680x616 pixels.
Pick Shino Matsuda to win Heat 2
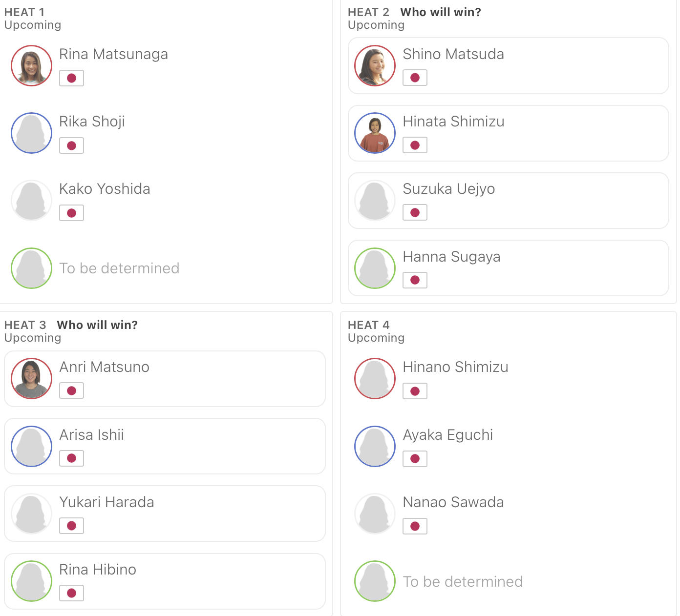509,66
